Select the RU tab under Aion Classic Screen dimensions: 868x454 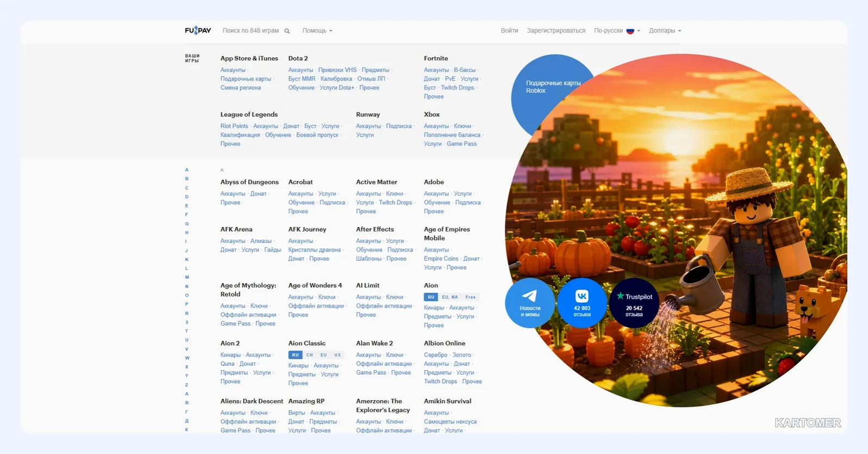[x=295, y=355]
